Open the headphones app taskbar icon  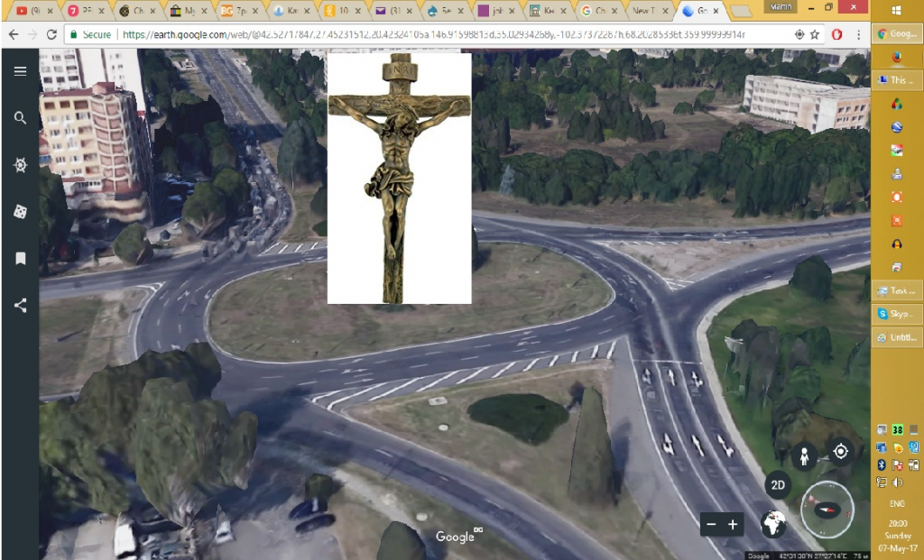[x=897, y=243]
